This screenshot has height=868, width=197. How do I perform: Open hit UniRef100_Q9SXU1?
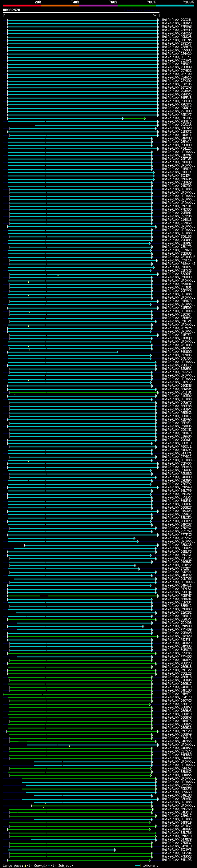pos(176,20)
